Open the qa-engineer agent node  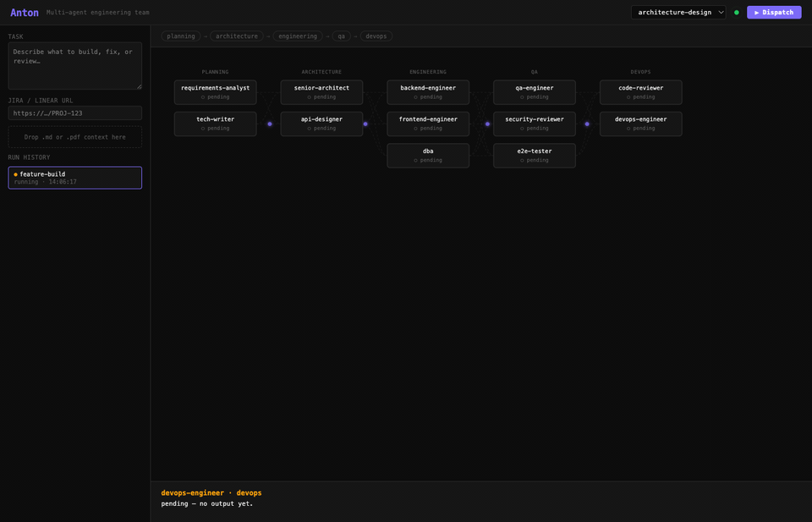coord(535,92)
